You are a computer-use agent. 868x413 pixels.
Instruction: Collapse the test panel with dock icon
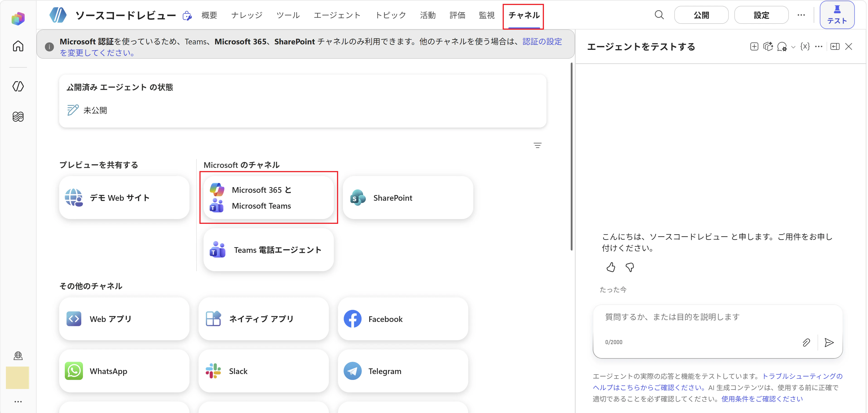point(835,46)
